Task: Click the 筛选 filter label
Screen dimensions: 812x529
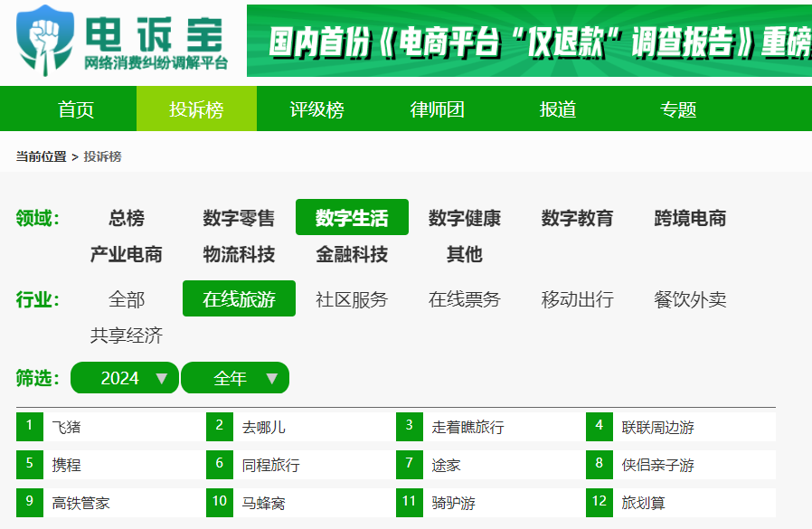Action: [37, 378]
